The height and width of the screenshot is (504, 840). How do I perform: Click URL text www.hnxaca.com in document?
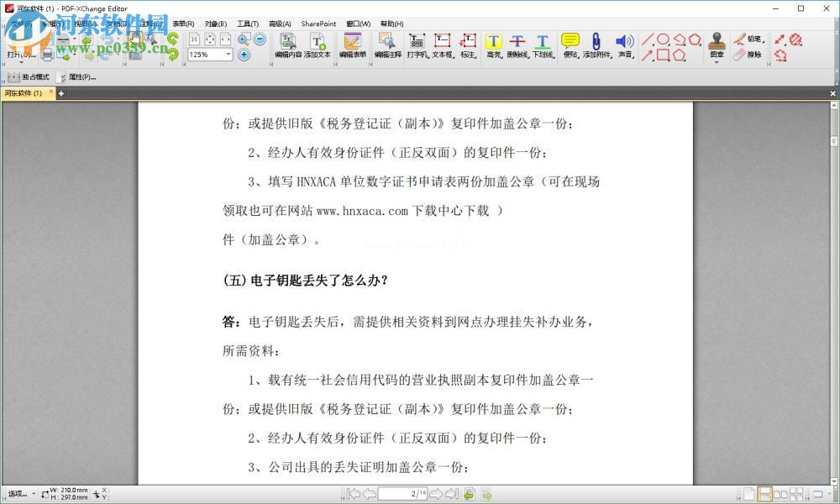coord(363,211)
